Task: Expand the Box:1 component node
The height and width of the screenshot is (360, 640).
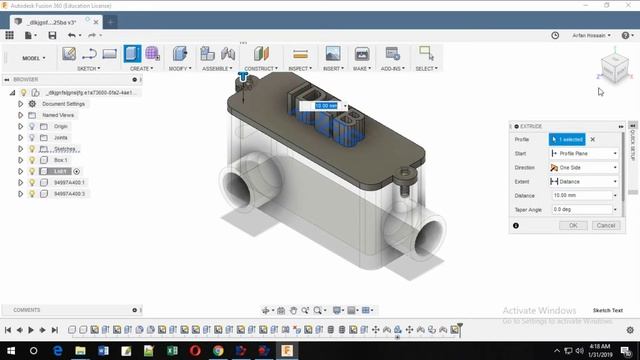Action: [x=20, y=160]
